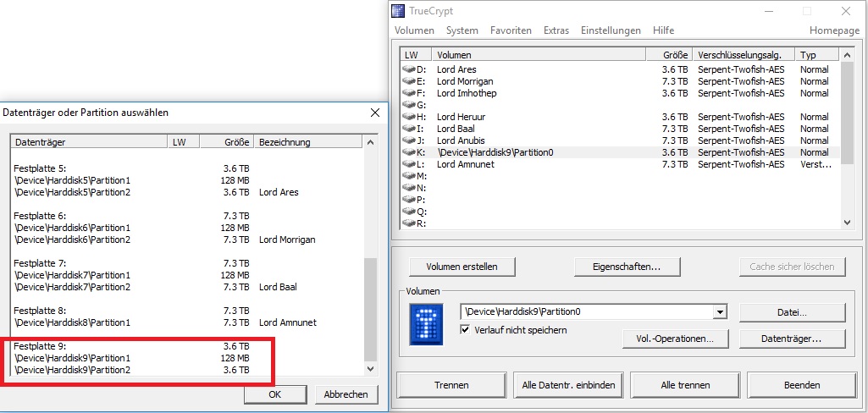Click partition list scroll-up arrow
Screen dimensions: 868x413
point(370,142)
